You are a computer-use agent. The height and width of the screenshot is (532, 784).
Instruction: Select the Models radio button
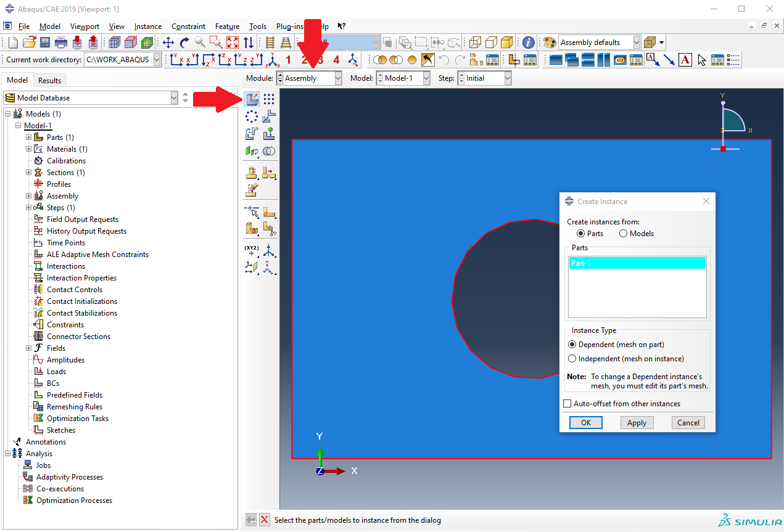tap(623, 234)
